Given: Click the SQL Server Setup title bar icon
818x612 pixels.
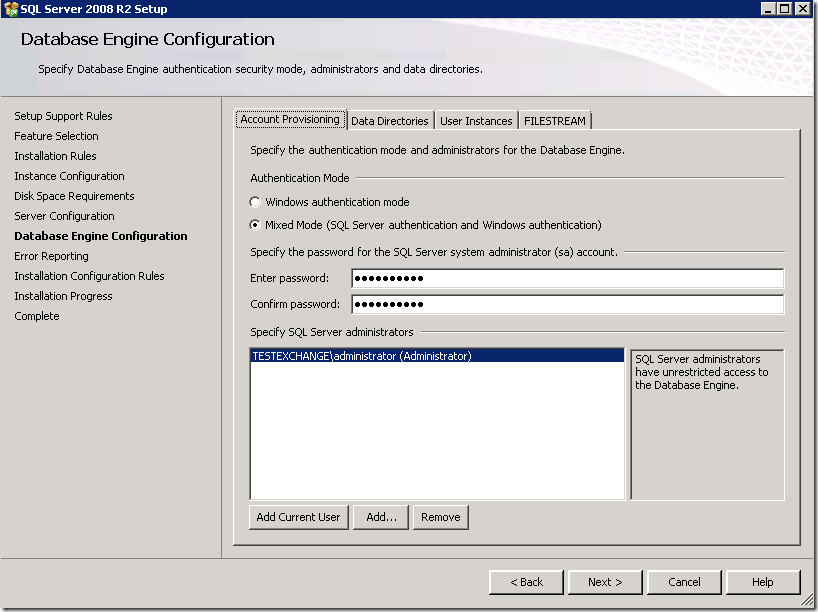Looking at the screenshot, I should [10, 9].
